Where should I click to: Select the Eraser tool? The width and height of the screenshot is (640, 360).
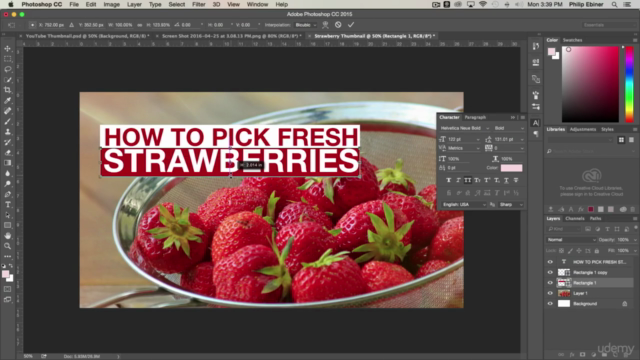click(x=7, y=153)
